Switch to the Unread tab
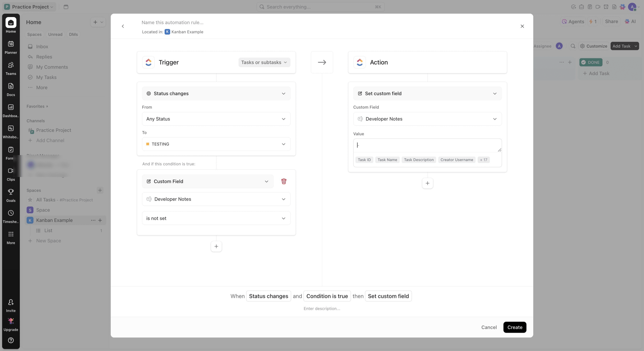 [55, 34]
